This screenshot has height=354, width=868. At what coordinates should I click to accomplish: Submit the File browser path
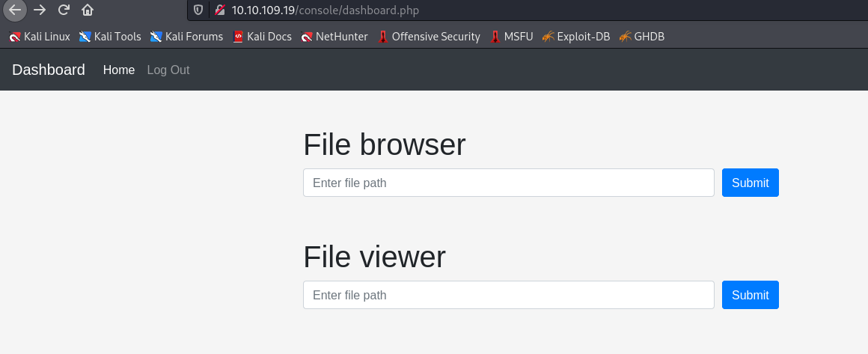[750, 183]
